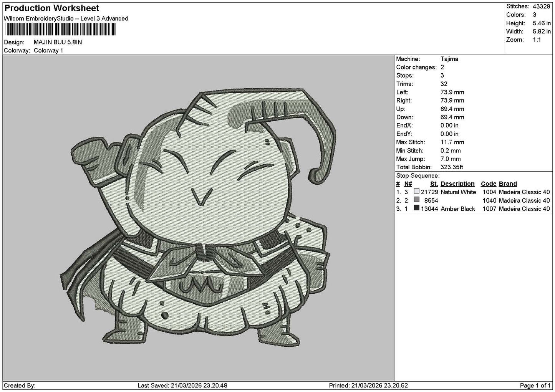Click the 'N#' column header
This screenshot has height=392, width=555.
(408, 184)
